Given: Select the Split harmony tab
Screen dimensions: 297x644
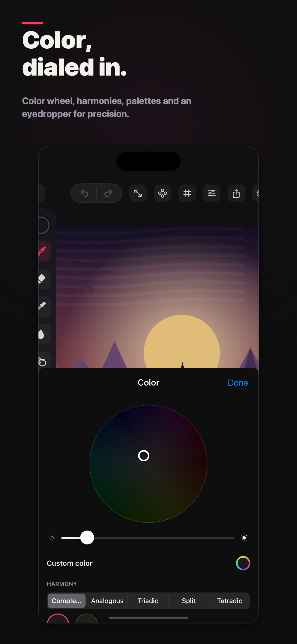Looking at the screenshot, I should point(189,600).
